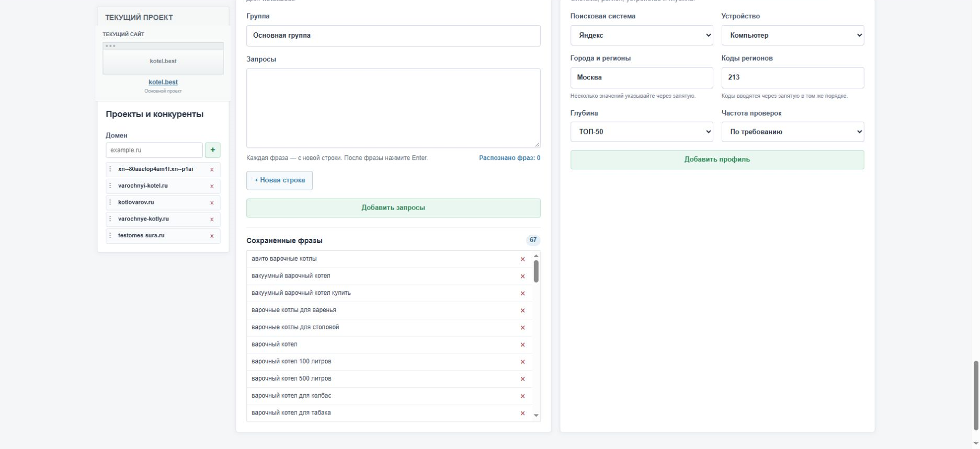Change Частота проверок dropdown value
The height and width of the screenshot is (449, 980).
pos(793,132)
